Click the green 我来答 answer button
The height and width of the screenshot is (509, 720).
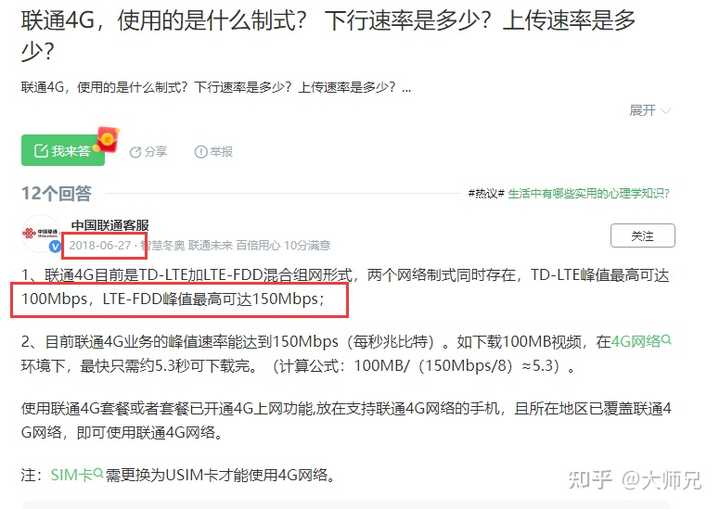[x=63, y=151]
